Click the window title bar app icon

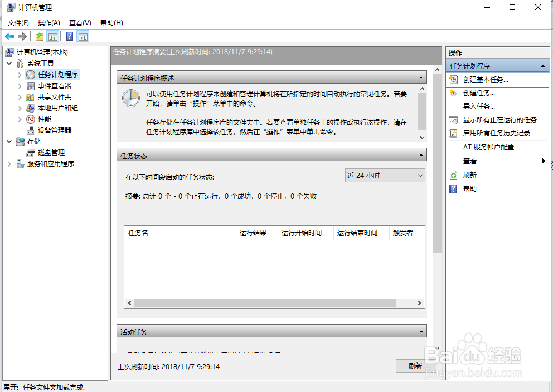click(11, 7)
